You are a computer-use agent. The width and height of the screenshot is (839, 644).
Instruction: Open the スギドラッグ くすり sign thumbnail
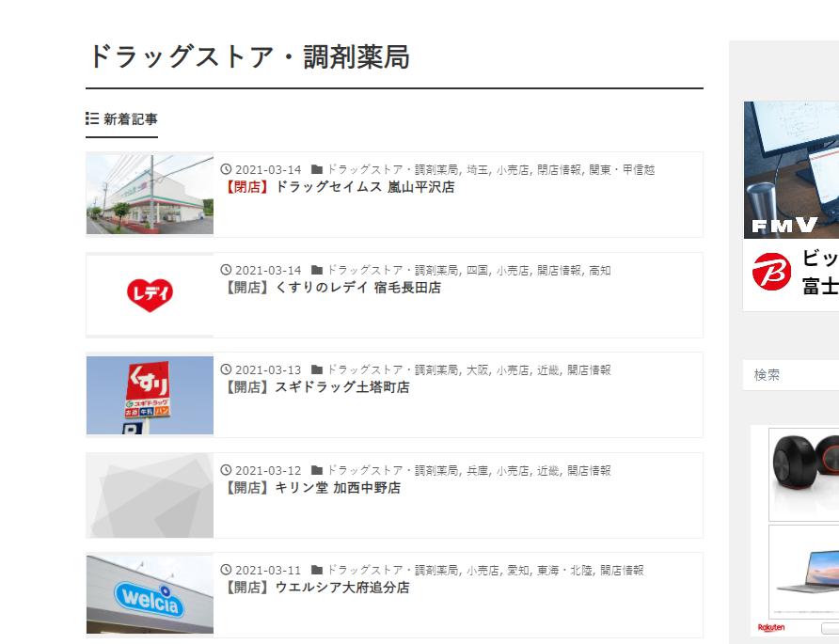(x=150, y=395)
